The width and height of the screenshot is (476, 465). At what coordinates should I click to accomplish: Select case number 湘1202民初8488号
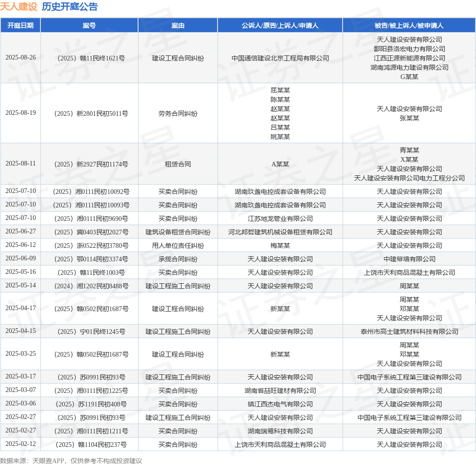91,286
